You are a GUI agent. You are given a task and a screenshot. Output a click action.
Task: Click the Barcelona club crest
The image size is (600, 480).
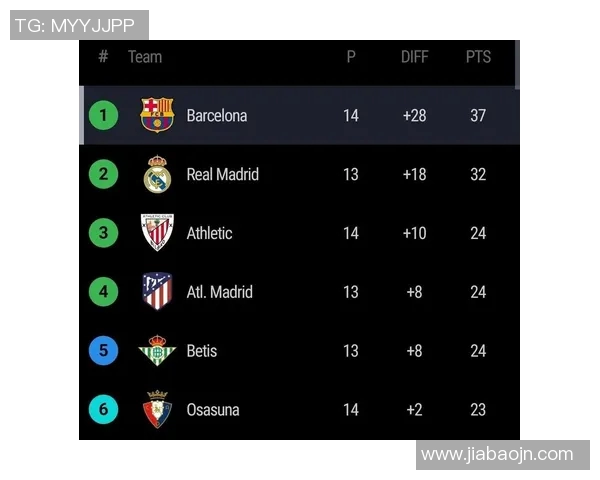[157, 115]
